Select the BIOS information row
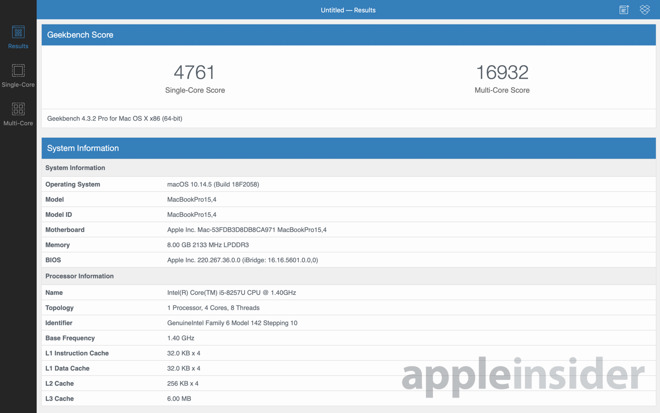This screenshot has width=660, height=413. pyautogui.click(x=348, y=260)
